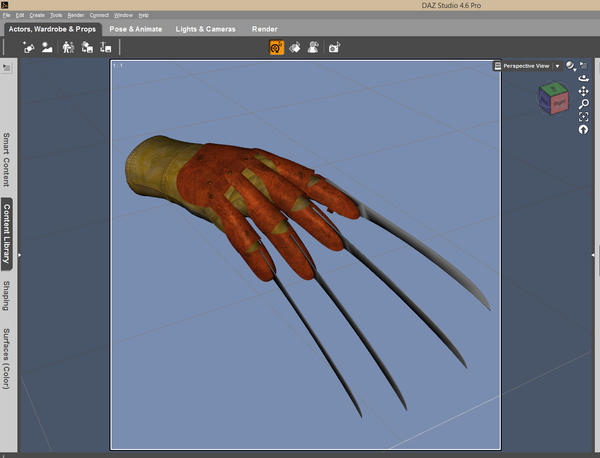Open the Smart Content side tab

coord(7,160)
